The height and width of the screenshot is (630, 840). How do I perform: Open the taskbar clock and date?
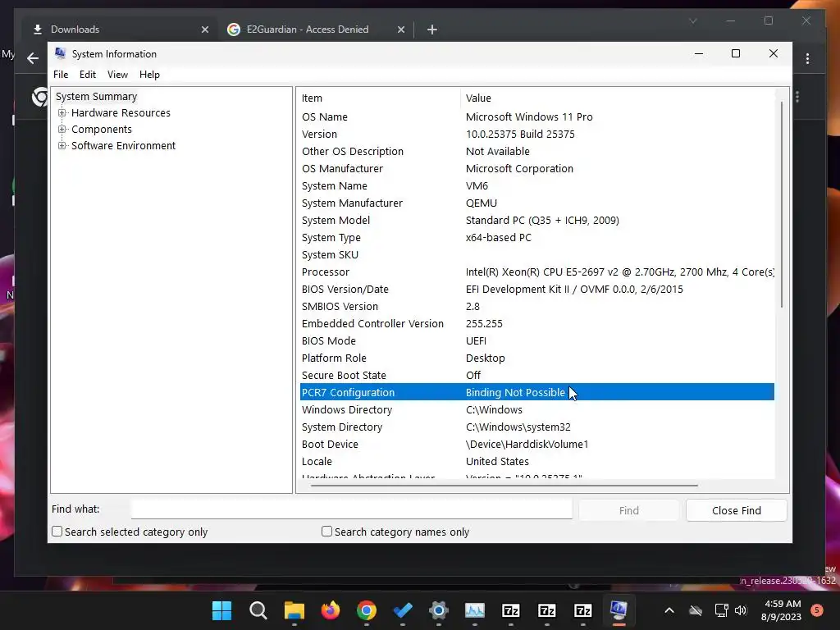point(782,610)
